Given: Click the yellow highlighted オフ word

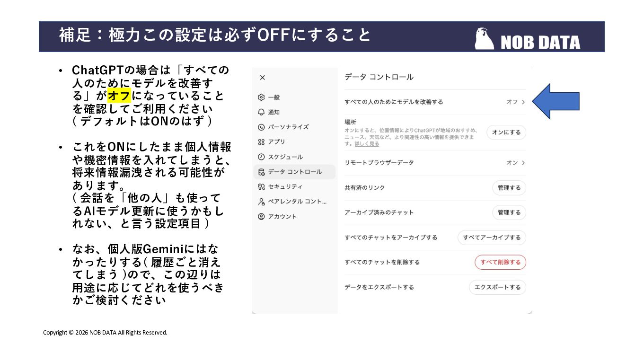Looking at the screenshot, I should (x=119, y=96).
